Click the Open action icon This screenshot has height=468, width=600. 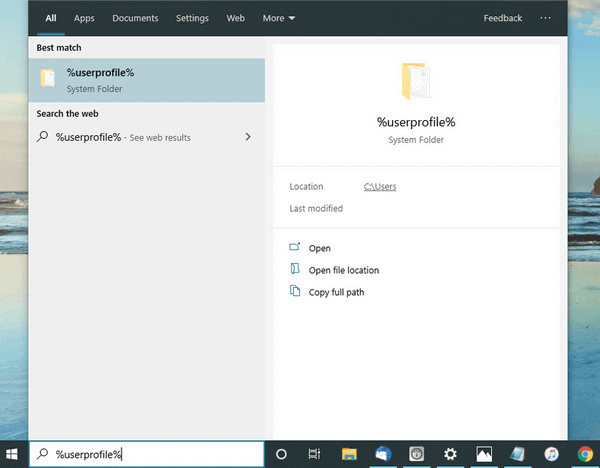tap(295, 247)
